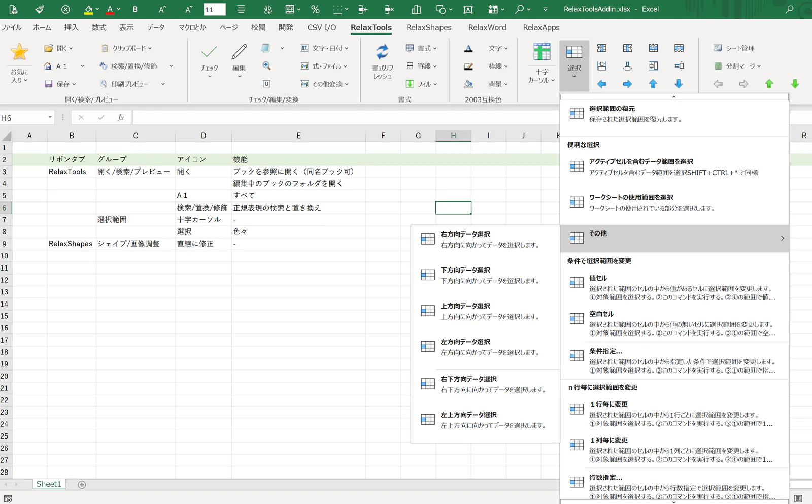812x504 pixels.
Task: Click the 空白セル menu entry
Action: [674, 323]
